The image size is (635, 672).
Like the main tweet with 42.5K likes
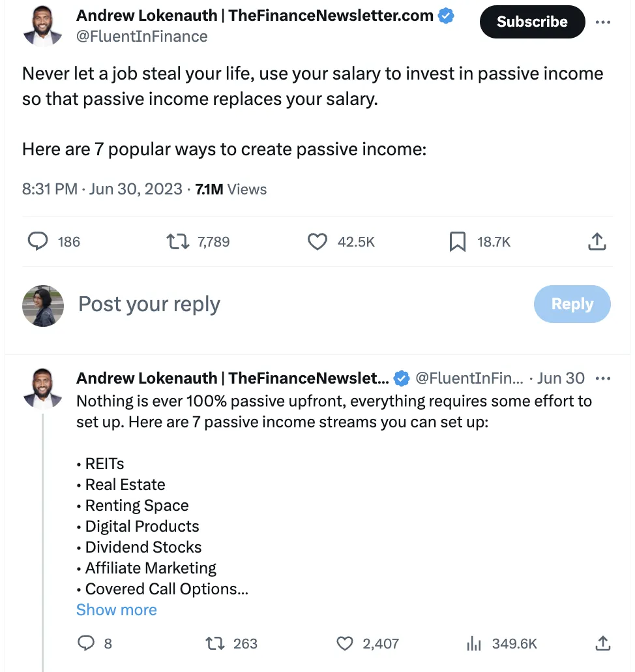[317, 242]
